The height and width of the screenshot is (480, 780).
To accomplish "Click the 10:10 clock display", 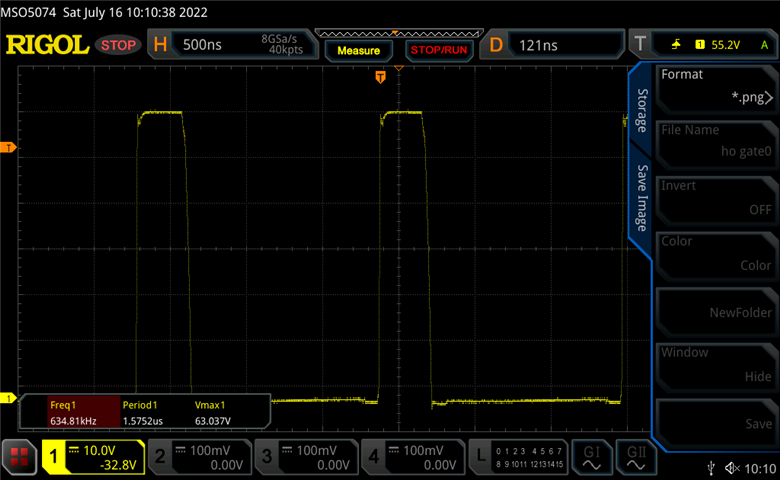I will (760, 469).
